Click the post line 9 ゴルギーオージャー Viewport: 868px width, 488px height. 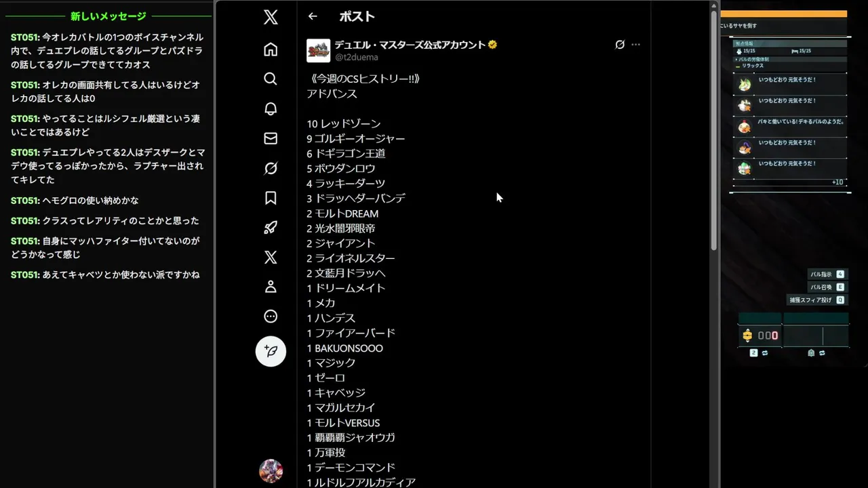(356, 138)
